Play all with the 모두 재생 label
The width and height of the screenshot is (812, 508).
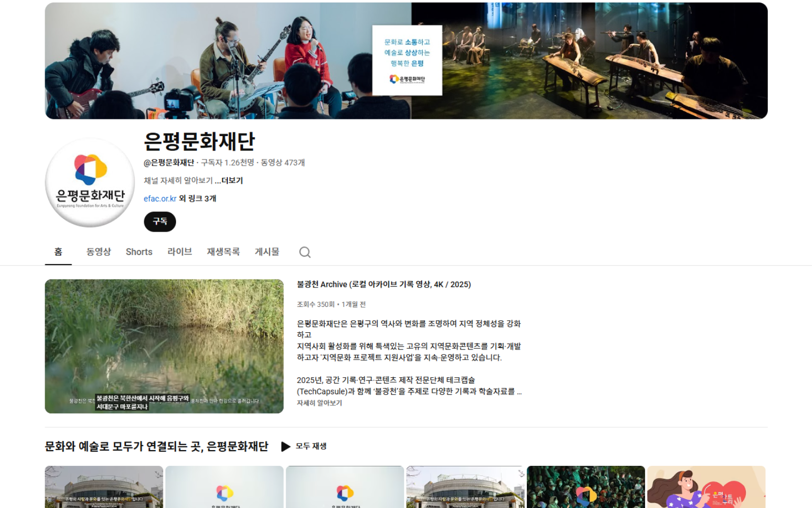pyautogui.click(x=311, y=446)
